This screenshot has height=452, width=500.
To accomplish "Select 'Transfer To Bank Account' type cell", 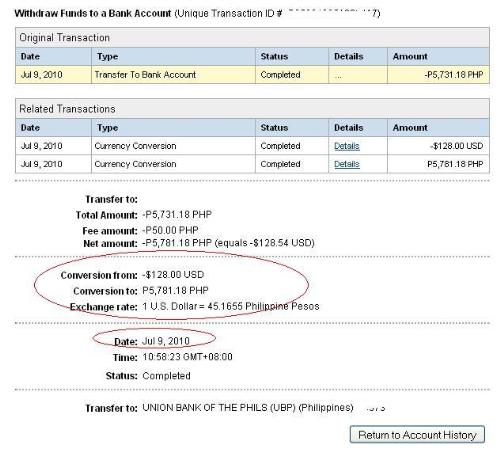I will [x=173, y=75].
